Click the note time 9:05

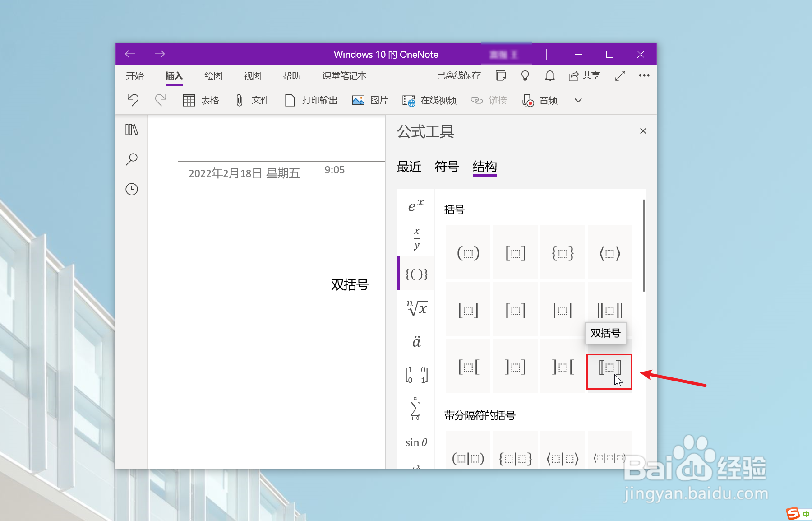(x=335, y=170)
